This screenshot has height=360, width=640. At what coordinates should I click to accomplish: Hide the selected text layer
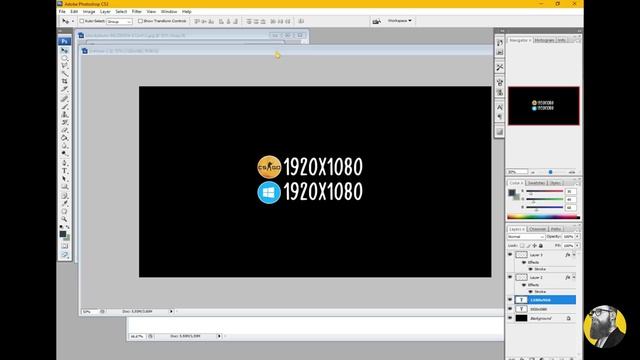[510, 300]
